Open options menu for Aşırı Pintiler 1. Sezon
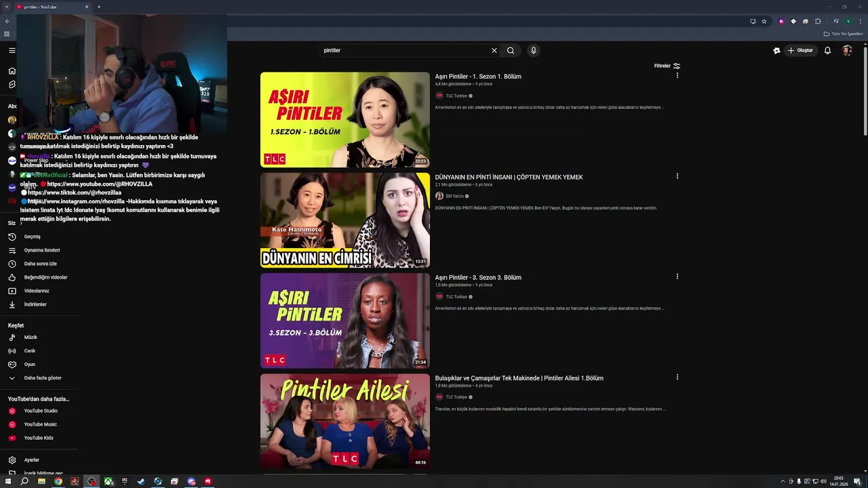 click(x=677, y=75)
